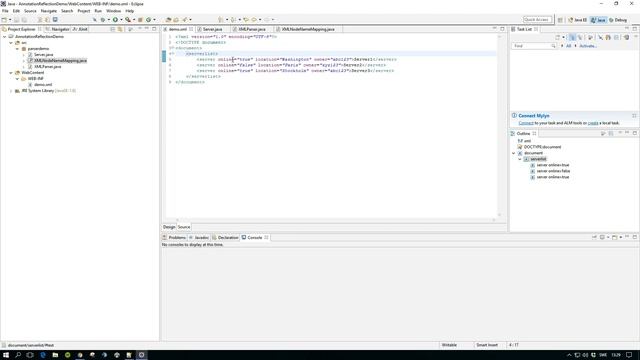Image resolution: width=640 pixels, height=360 pixels.
Task: Toggle Link with Editor in Project Explorer
Action: tap(120, 29)
